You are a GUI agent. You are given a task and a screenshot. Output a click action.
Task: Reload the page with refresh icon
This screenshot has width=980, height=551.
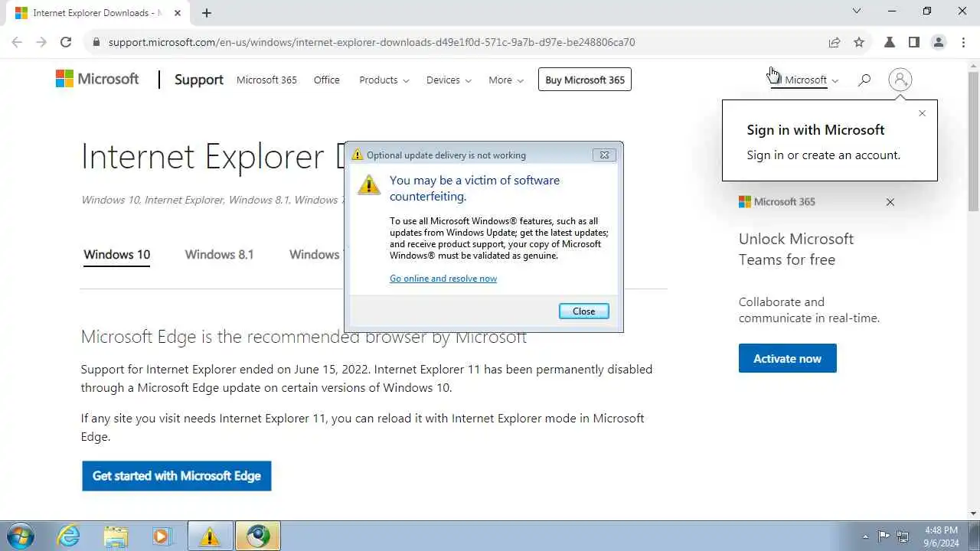point(66,42)
